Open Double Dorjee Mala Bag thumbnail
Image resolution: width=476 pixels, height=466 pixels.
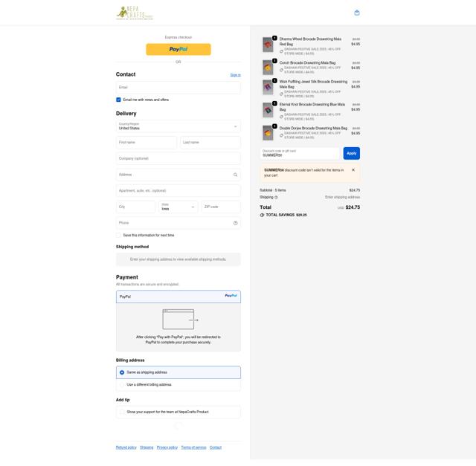[x=268, y=133]
